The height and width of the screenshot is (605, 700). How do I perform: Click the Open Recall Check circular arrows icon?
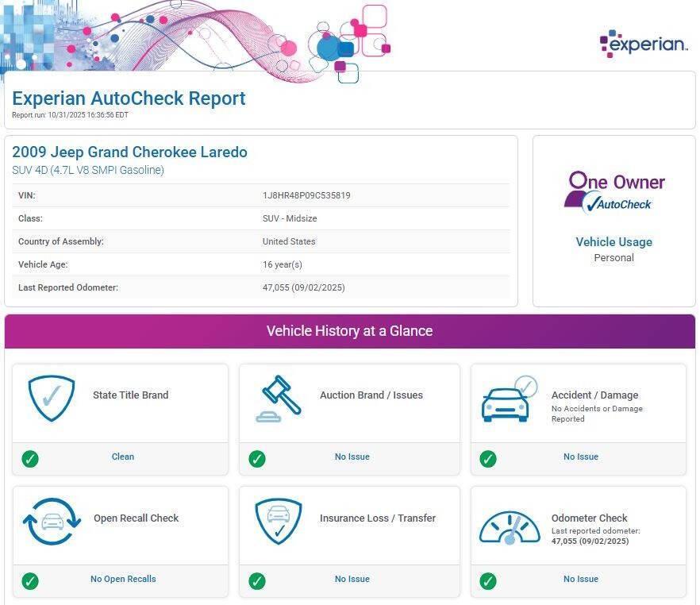tap(52, 521)
